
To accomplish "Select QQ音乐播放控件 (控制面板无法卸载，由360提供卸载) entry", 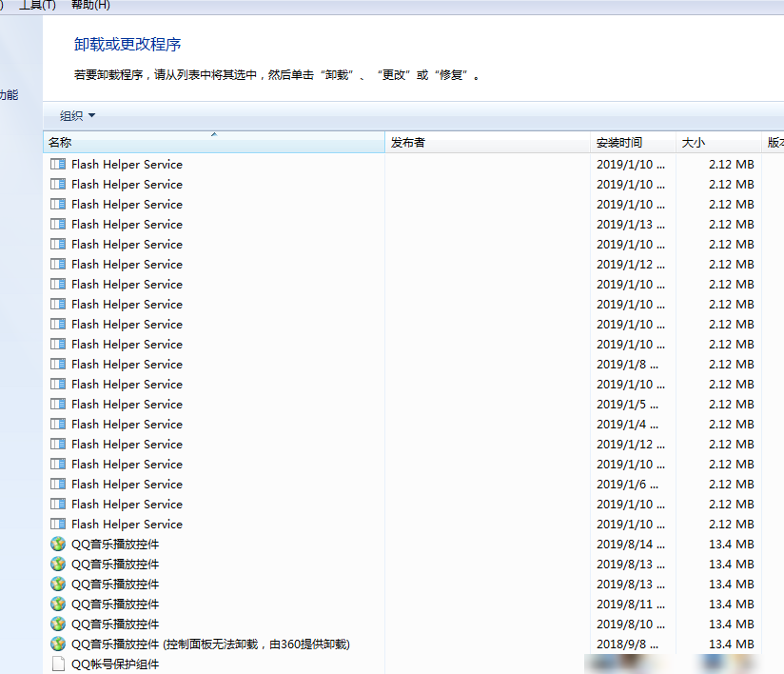I will pyautogui.click(x=210, y=644).
